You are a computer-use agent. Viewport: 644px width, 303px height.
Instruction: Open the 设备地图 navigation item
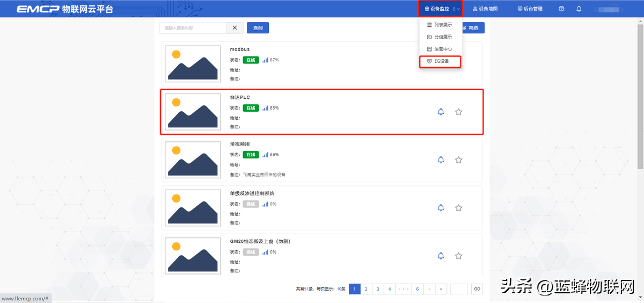pos(485,9)
